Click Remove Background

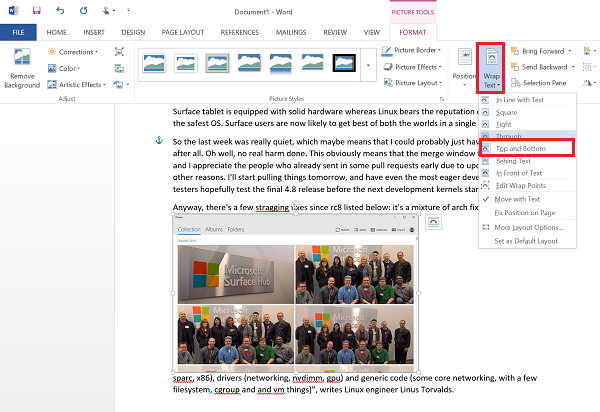tap(22, 68)
